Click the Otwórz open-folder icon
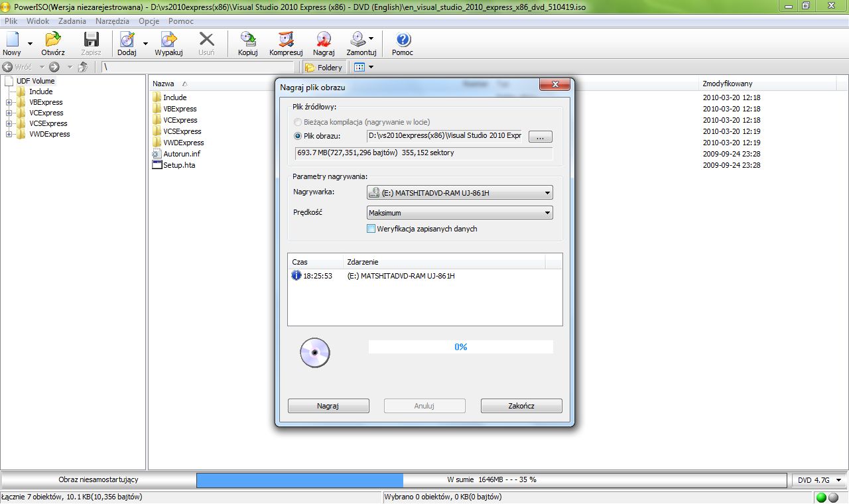Viewport: 849px width, 504px height. pos(52,40)
